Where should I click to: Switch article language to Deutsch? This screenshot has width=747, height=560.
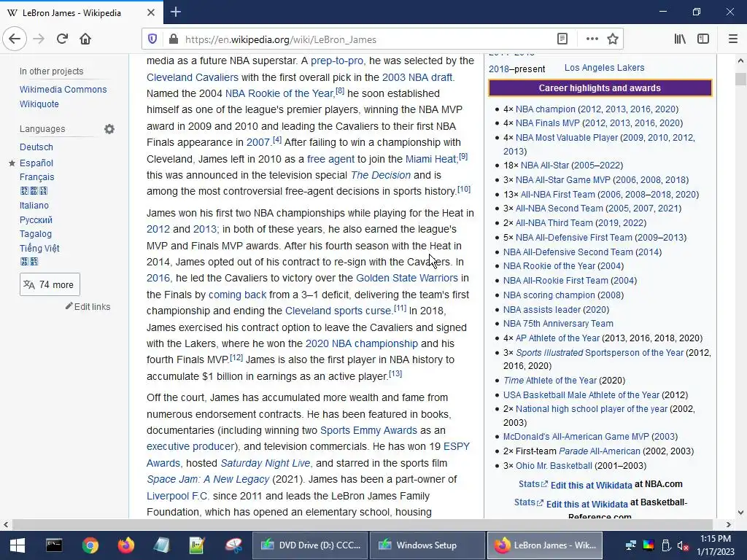pos(36,147)
